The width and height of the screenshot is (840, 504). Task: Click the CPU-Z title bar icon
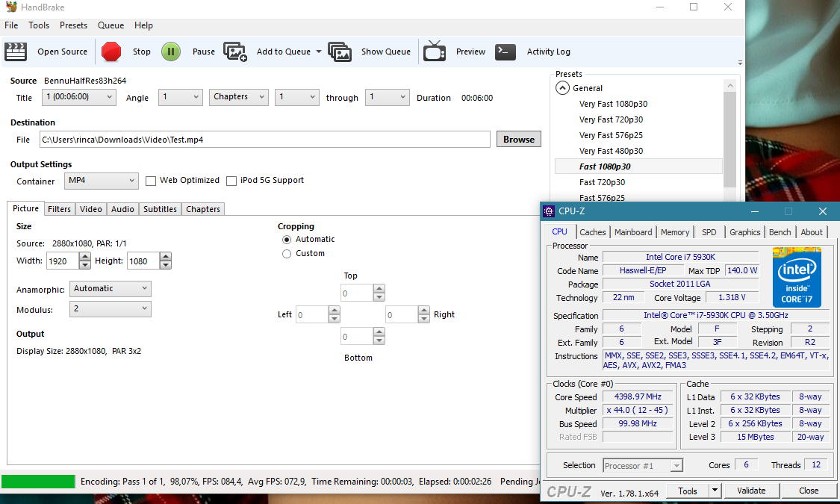(549, 211)
